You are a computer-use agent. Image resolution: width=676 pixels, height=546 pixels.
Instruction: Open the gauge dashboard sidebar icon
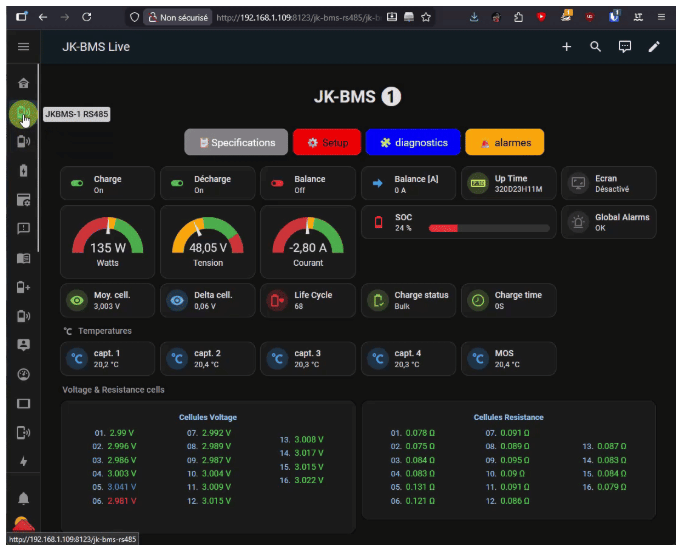click(23, 374)
